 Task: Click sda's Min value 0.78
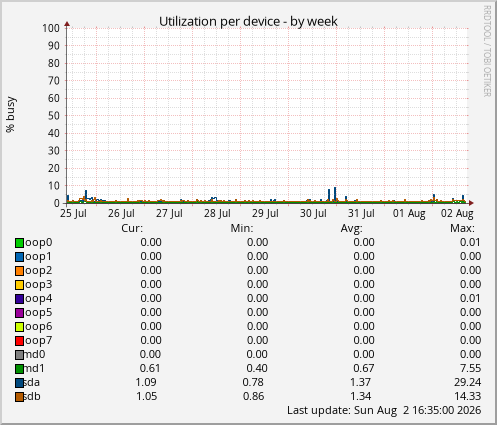253,382
